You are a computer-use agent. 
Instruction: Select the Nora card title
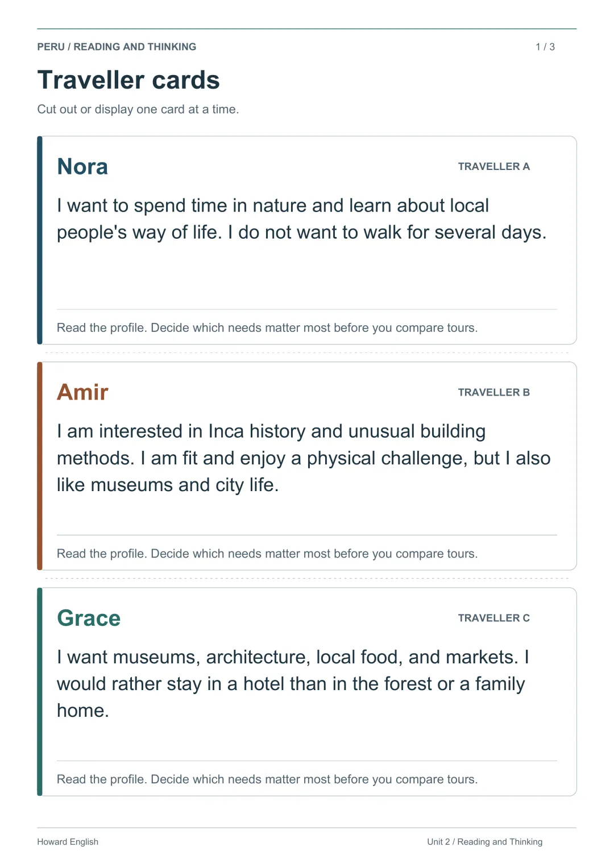point(82,167)
